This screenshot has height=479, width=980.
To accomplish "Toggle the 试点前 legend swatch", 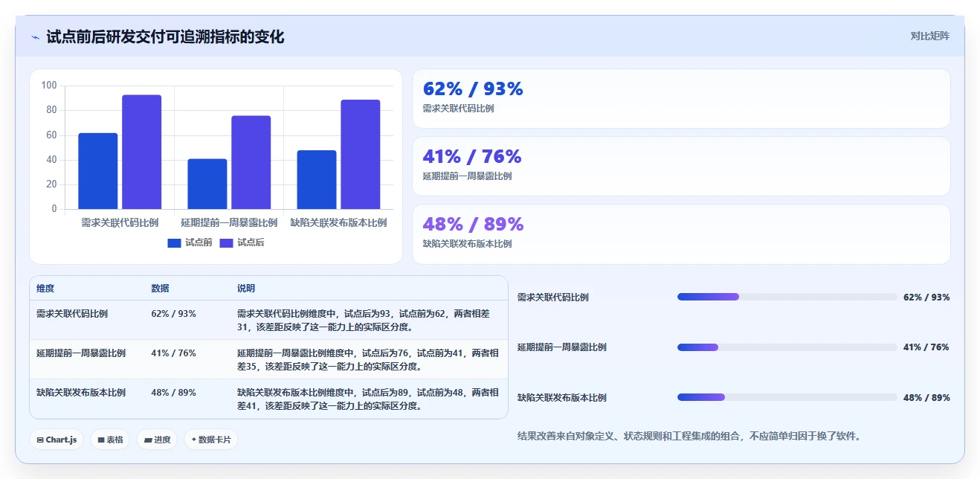I will 175,243.
